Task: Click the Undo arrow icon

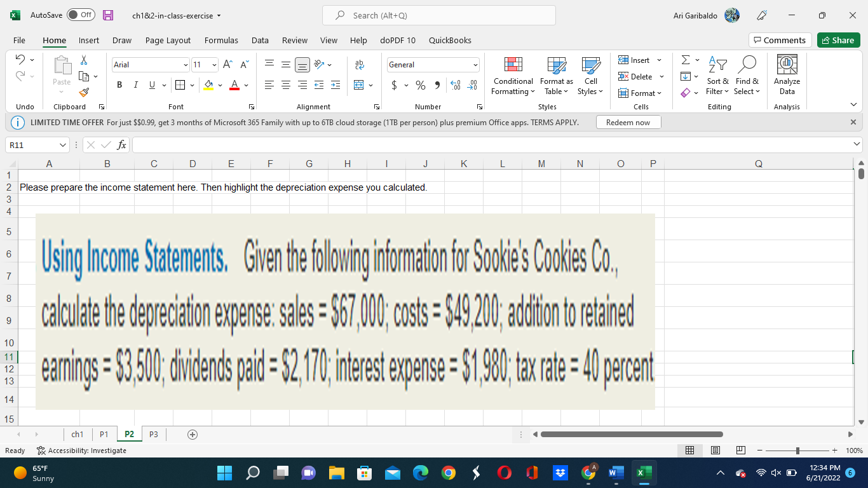Action: tap(21, 61)
